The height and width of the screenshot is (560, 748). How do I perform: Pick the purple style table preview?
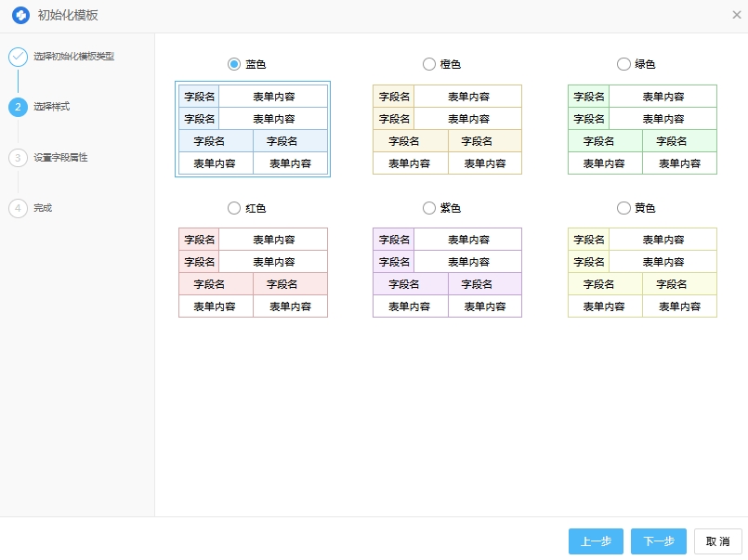pyautogui.click(x=447, y=273)
